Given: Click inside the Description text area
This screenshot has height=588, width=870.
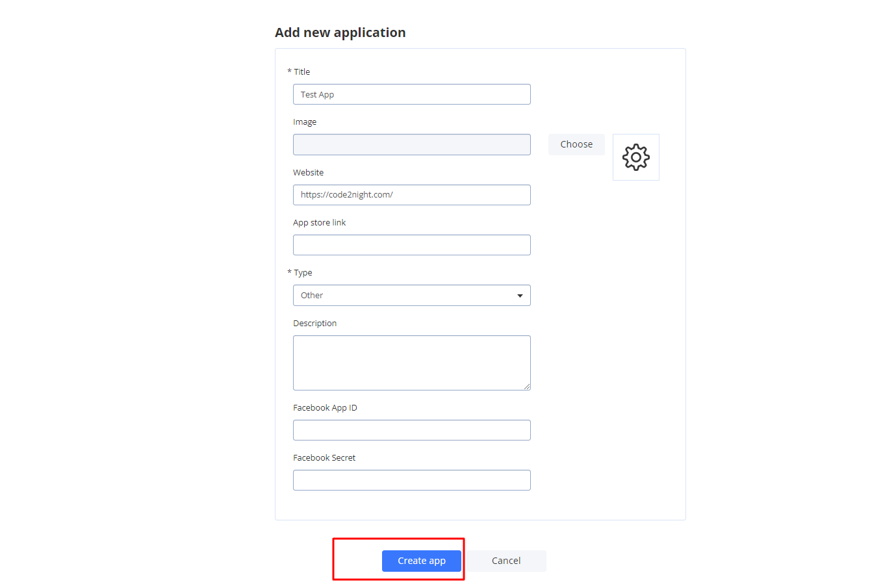Looking at the screenshot, I should [412, 363].
